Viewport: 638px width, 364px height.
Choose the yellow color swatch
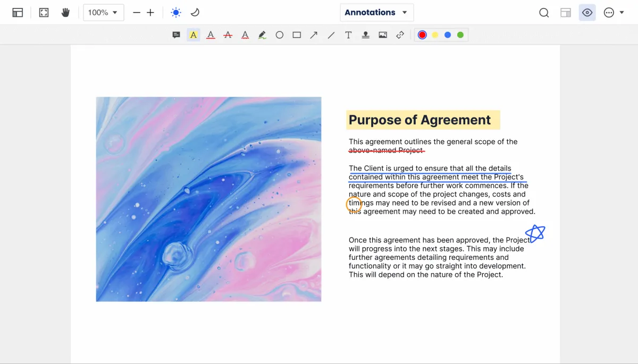click(x=435, y=35)
